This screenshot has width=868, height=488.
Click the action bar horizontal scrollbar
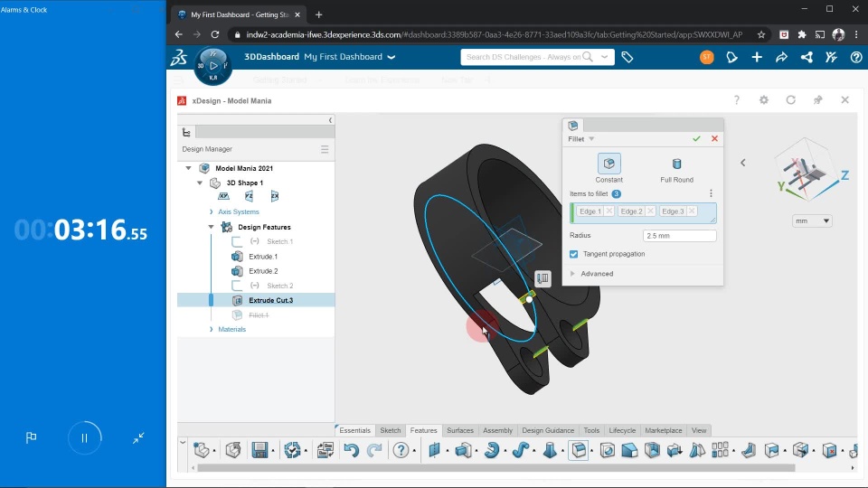pos(496,468)
